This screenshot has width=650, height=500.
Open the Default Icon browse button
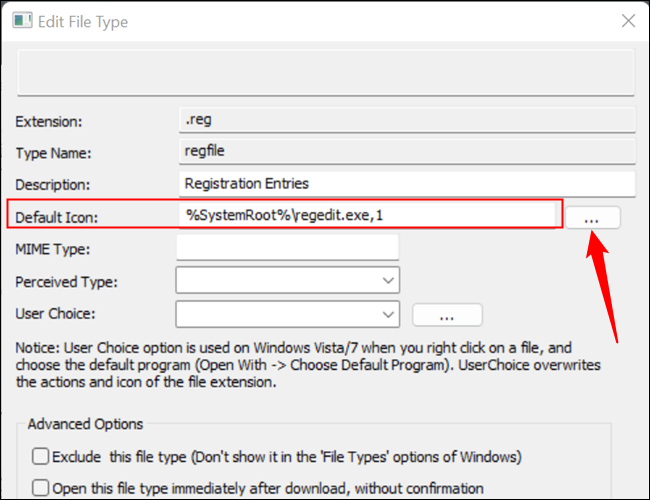592,218
